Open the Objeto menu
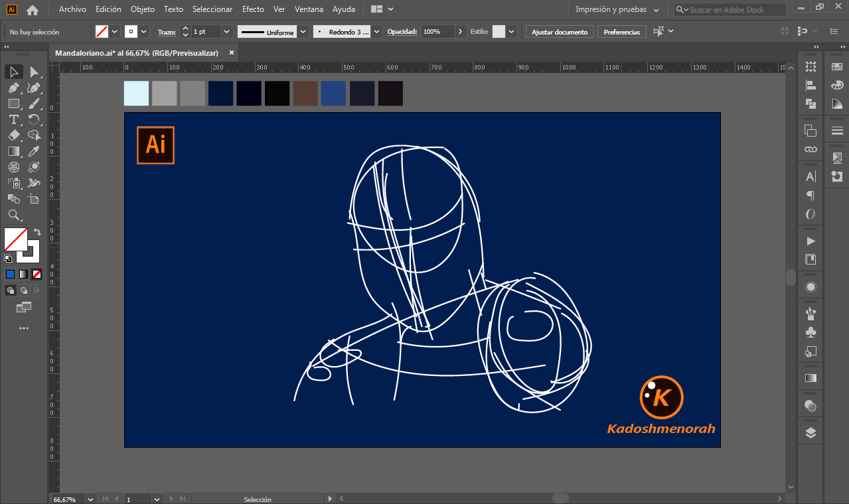Screen dimensions: 849x504 143,9
